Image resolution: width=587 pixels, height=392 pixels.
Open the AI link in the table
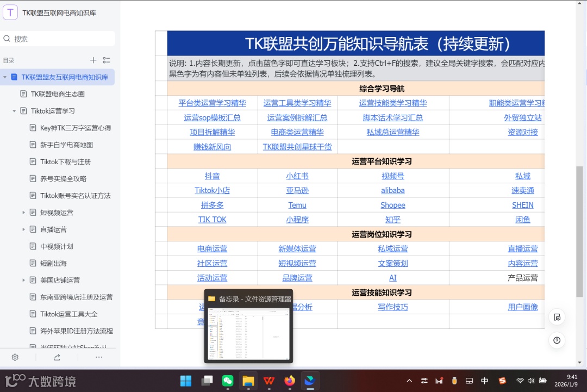393,278
